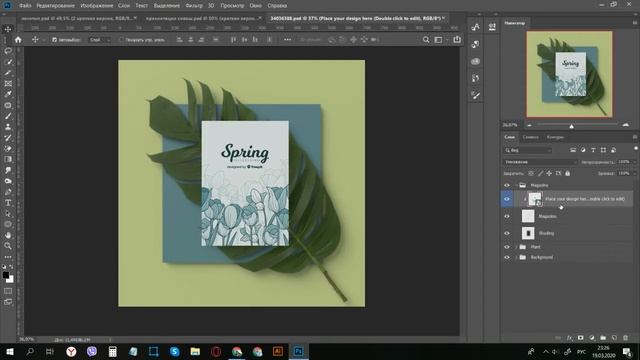Filter layers by type (T) icon
This screenshot has height=360, width=640.
pyautogui.click(x=593, y=150)
